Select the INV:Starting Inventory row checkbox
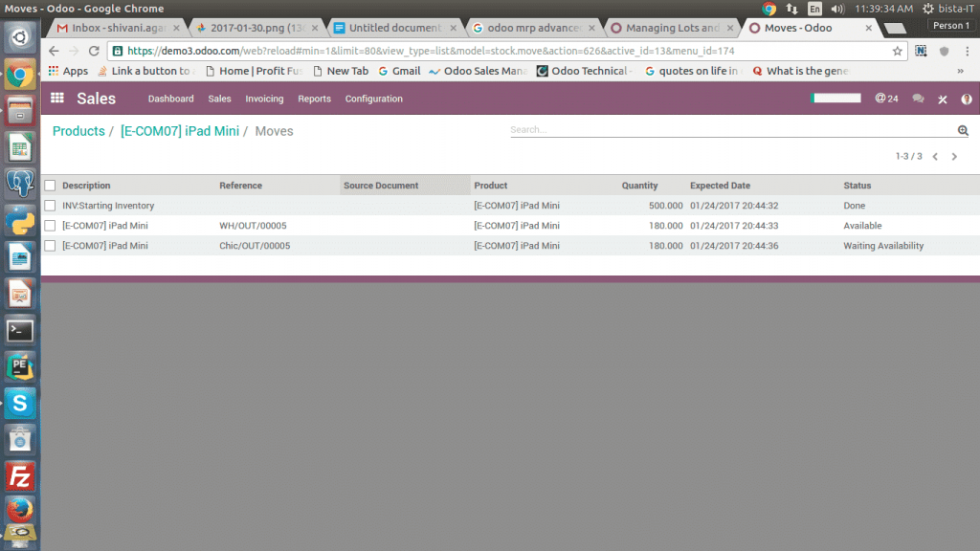Screen dimensions: 980x551 tap(50, 206)
